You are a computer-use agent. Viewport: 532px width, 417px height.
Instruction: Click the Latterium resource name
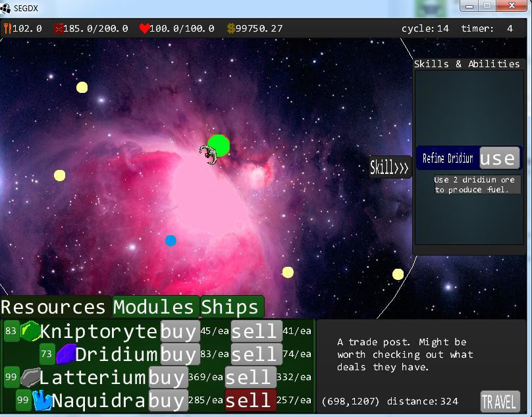coord(93,377)
